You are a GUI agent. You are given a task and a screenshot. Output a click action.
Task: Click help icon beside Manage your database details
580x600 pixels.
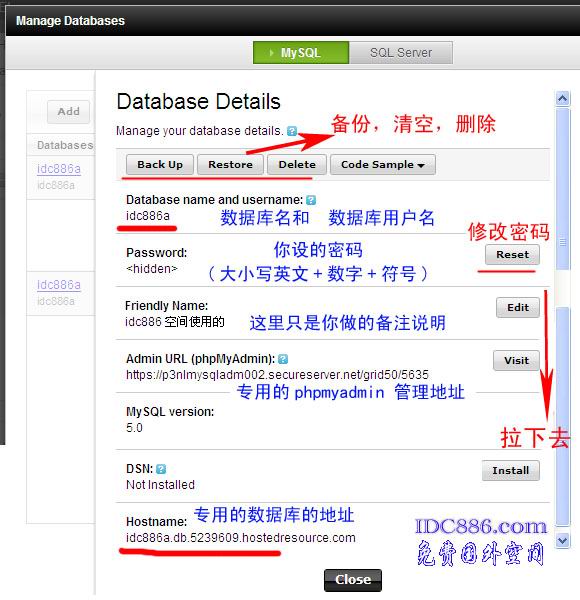point(292,131)
